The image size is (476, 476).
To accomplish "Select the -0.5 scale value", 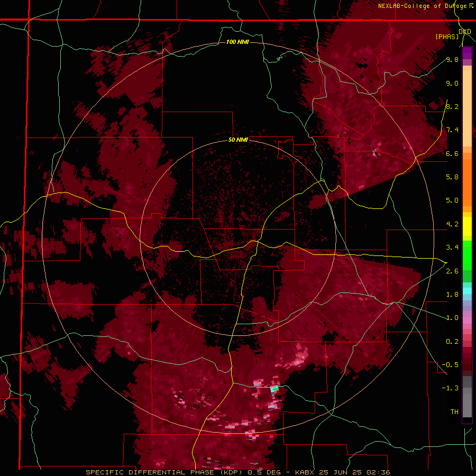I will pyautogui.click(x=450, y=365).
